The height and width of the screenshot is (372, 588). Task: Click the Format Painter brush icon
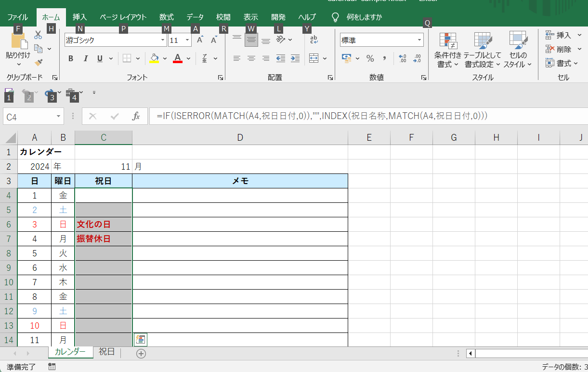tap(38, 63)
